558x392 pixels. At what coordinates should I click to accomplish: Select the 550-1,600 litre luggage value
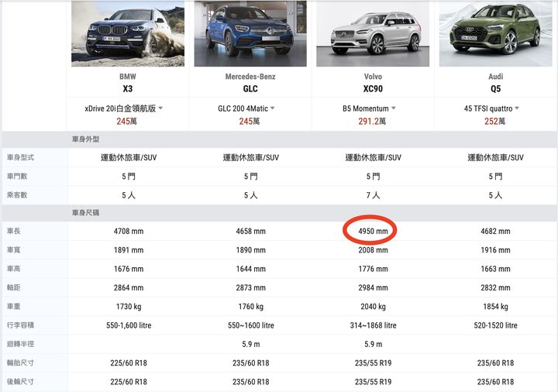(x=129, y=325)
